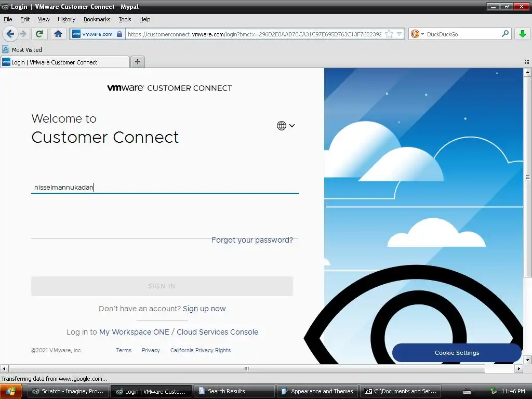This screenshot has height=399, width=532.
Task: Click the vertical scrollbar up arrow
Action: [x=527, y=72]
